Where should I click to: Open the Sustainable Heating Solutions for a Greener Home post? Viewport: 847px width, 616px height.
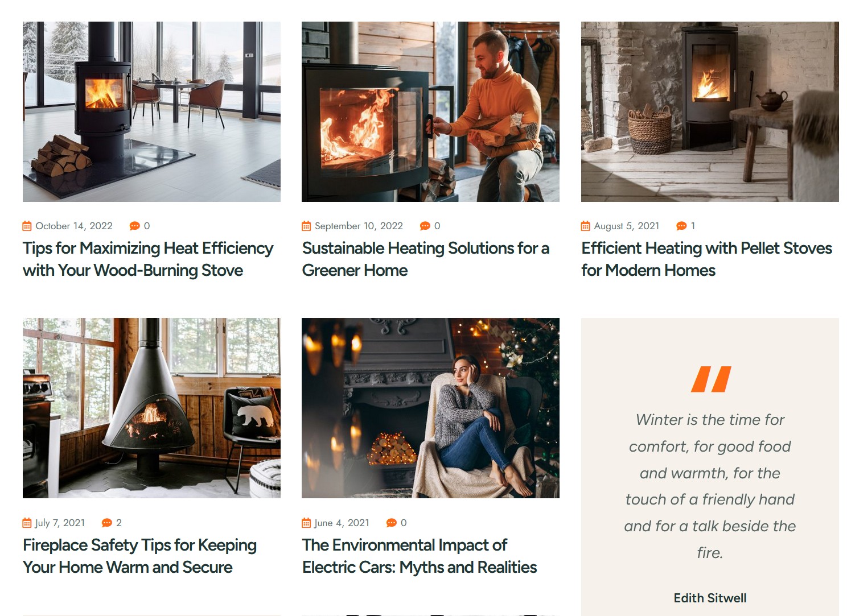426,259
